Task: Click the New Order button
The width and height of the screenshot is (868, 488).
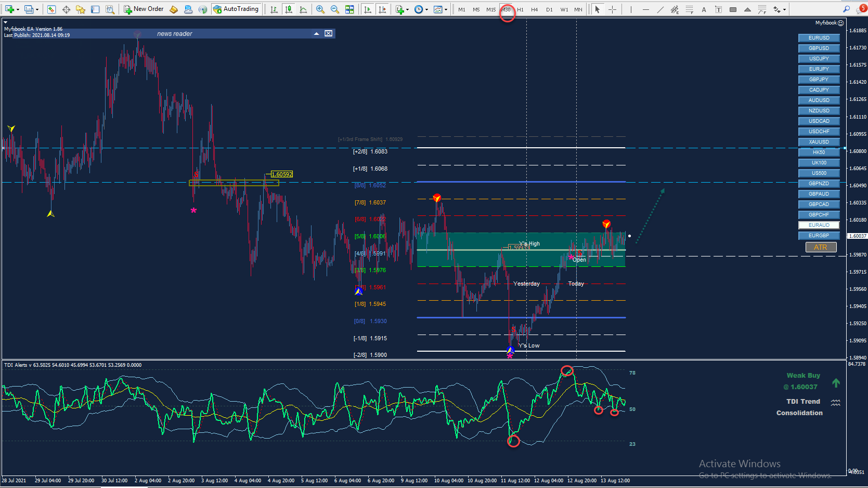Action: [x=144, y=9]
